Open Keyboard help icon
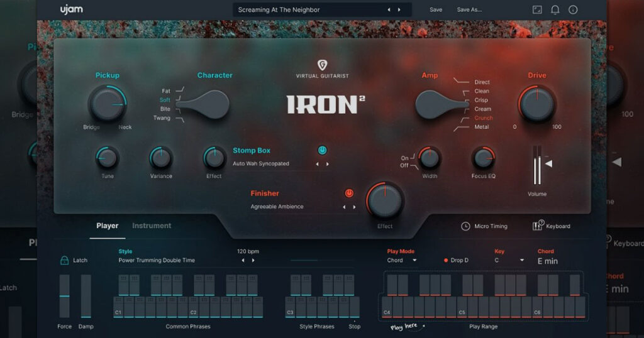Image resolution: width=644 pixels, height=338 pixels. 538,225
